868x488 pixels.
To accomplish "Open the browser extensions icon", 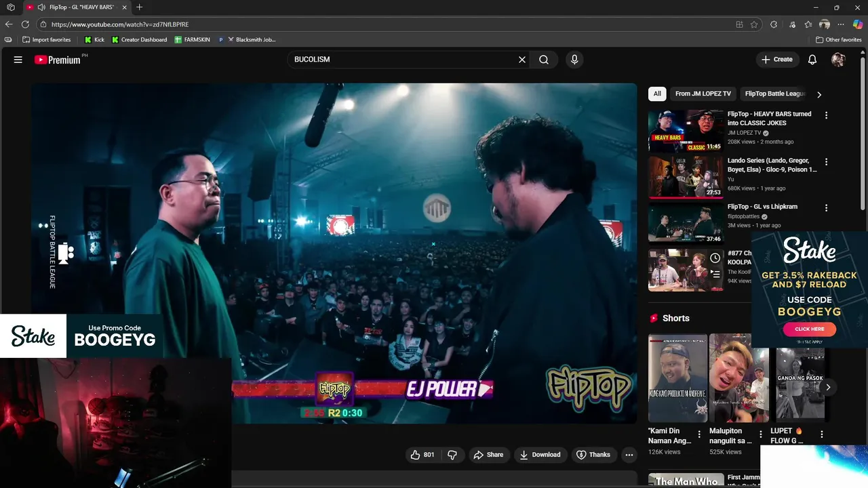I will point(774,24).
